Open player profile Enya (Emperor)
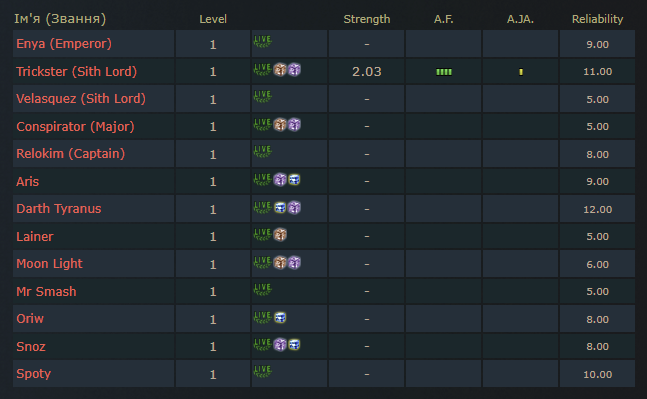 (x=64, y=44)
